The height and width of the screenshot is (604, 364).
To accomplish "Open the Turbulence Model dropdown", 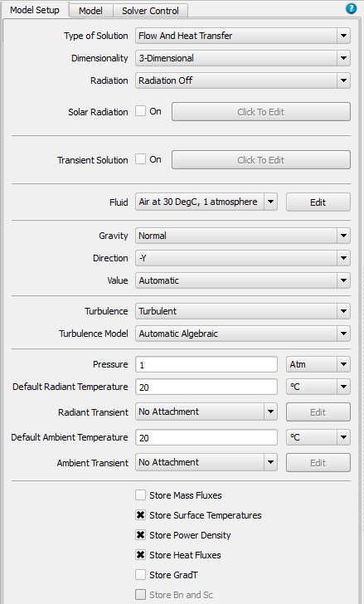I will pos(243,334).
